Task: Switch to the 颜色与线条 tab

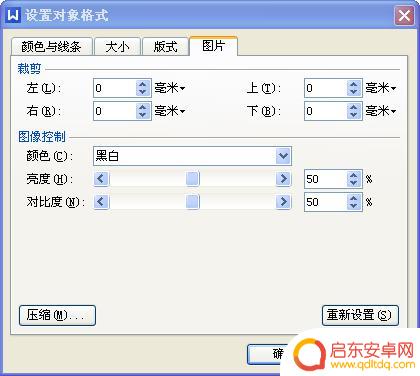Action: 51,46
